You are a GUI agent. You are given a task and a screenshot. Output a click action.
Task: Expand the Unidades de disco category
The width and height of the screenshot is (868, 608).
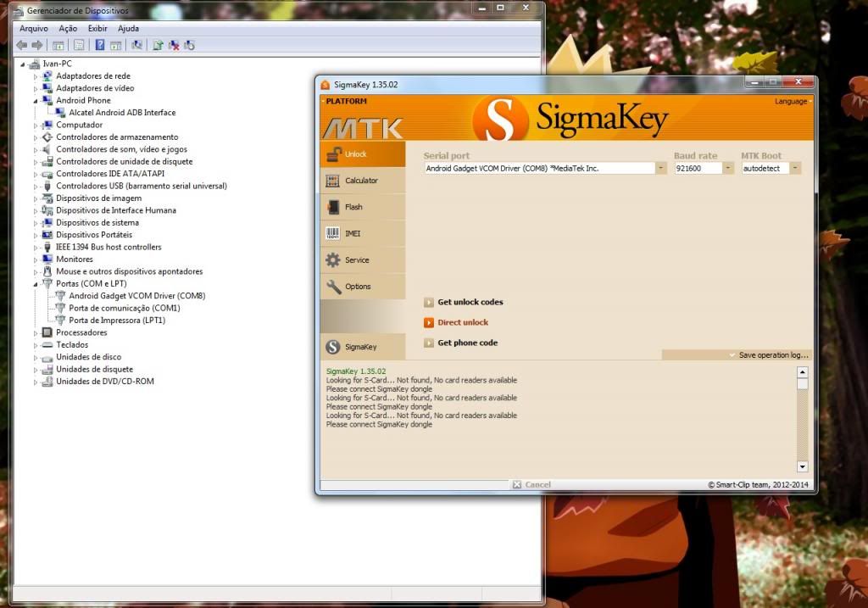click(x=36, y=357)
